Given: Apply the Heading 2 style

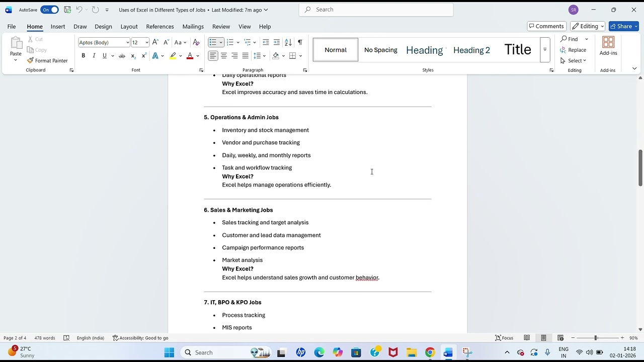Looking at the screenshot, I should (x=471, y=50).
